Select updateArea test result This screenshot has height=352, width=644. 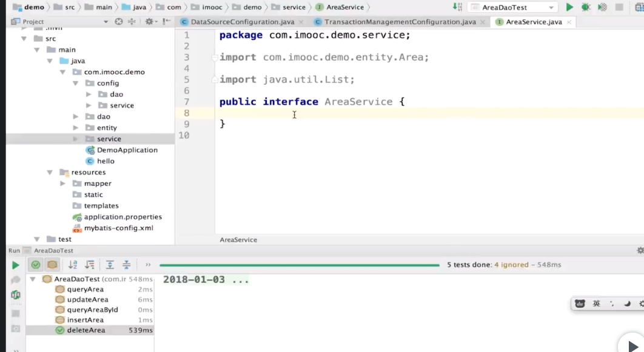click(x=87, y=299)
